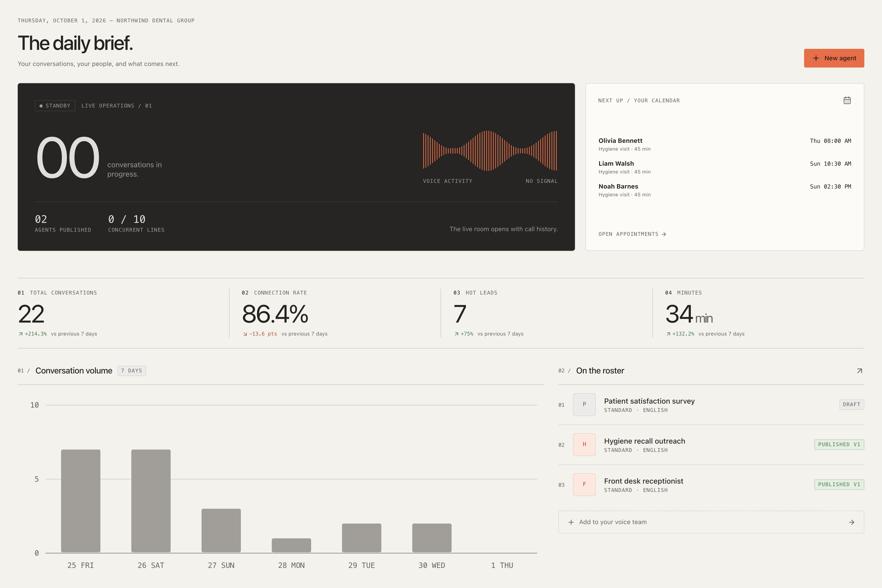882x588 pixels.
Task: Select the 30 WED bar in chart
Action: coord(432,538)
